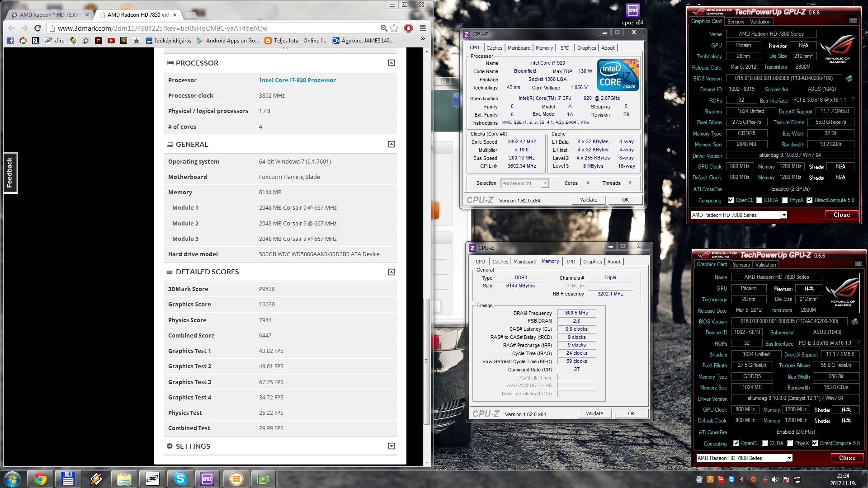868x488 pixels.
Task: Open the Processor #1 selection dropdown
Action: pyautogui.click(x=545, y=183)
